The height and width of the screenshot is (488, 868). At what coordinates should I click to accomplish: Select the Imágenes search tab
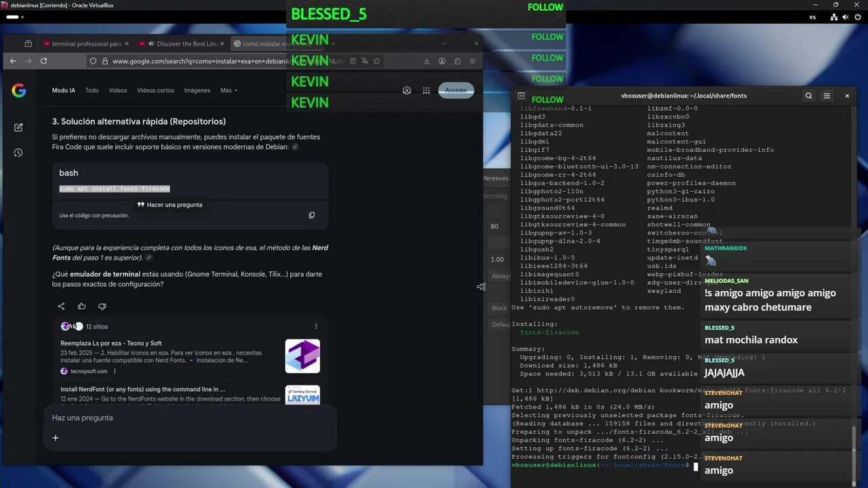(197, 90)
